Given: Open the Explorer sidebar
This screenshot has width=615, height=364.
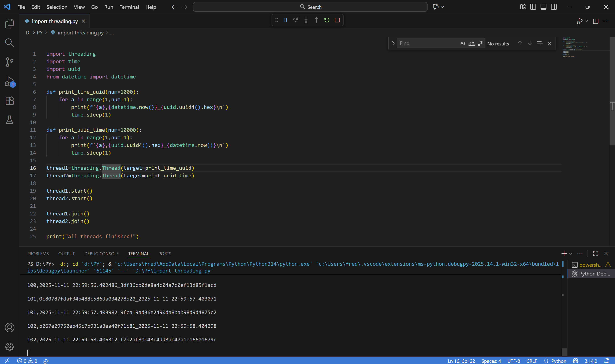Looking at the screenshot, I should coord(9,23).
